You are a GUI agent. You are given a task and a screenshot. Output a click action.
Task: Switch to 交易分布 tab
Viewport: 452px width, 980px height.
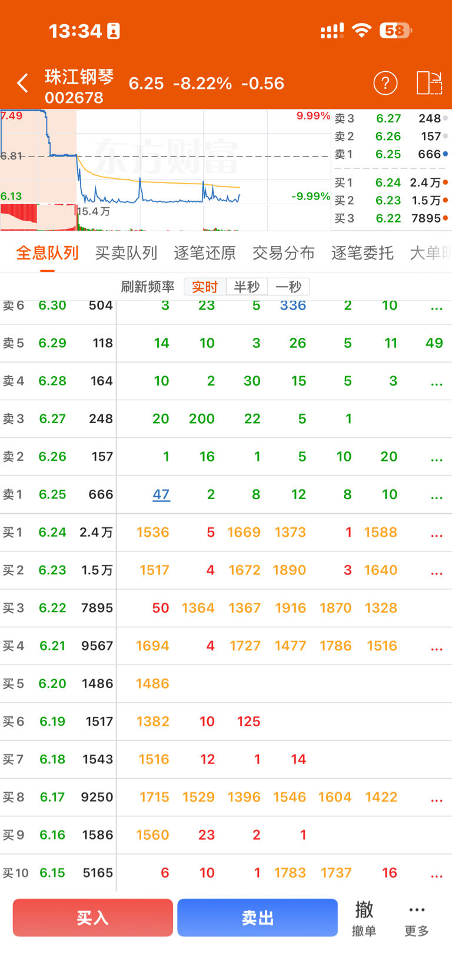pyautogui.click(x=284, y=253)
